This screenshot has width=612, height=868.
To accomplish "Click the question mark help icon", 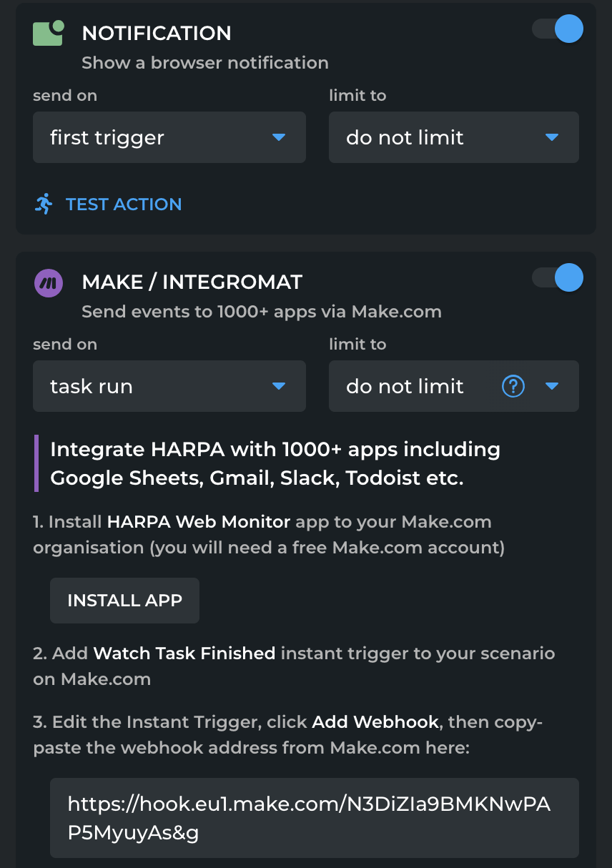I will 513,387.
